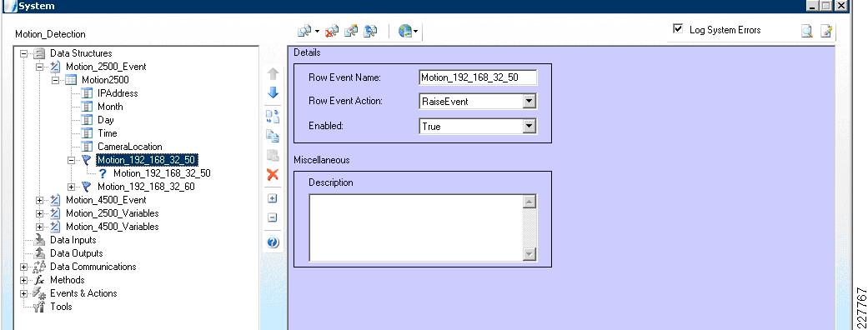
Task: Expand the Data Communications node
Action: [24, 267]
